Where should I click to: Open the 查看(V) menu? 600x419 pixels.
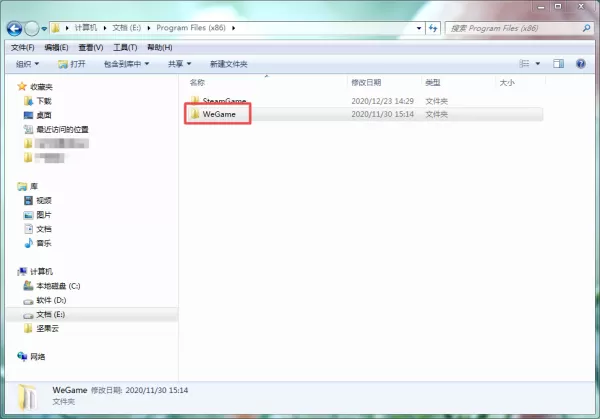91,47
